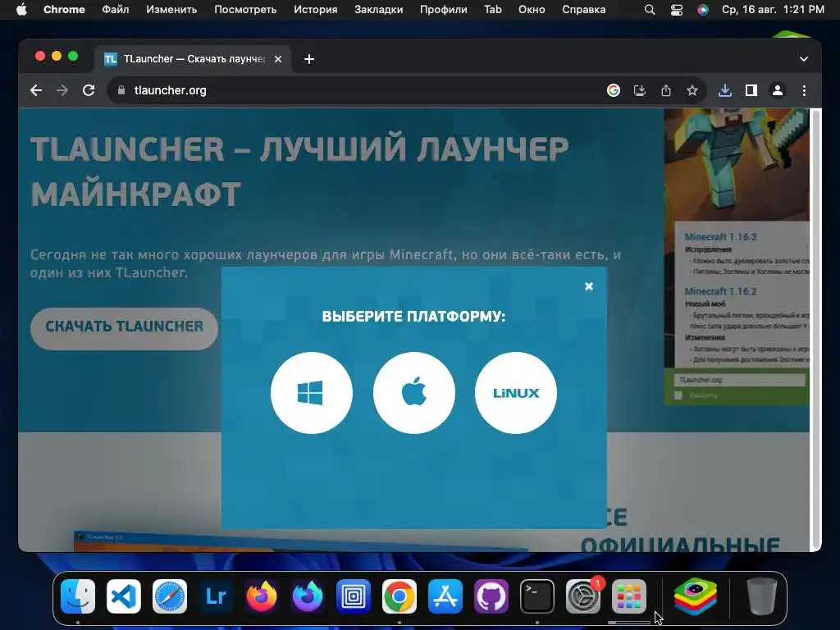Image resolution: width=840 pixels, height=630 pixels.
Task: Click the blue square app icon in the Dock
Action: [x=354, y=596]
